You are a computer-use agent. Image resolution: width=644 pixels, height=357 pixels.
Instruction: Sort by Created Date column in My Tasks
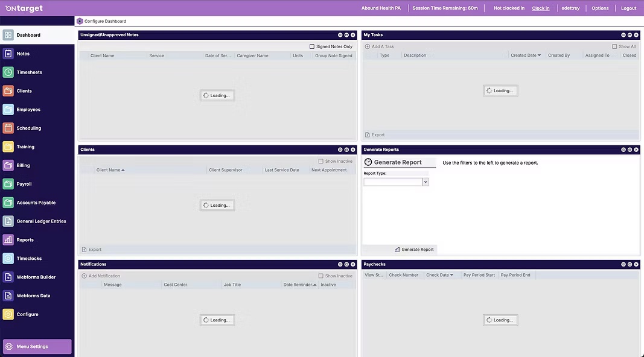coord(526,55)
